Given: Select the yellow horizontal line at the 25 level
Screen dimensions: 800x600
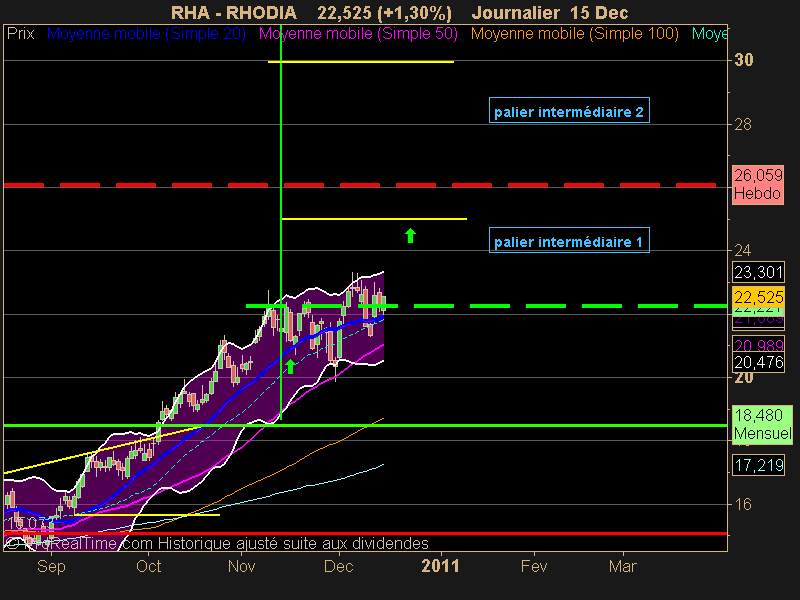Looking at the screenshot, I should coord(374,219).
